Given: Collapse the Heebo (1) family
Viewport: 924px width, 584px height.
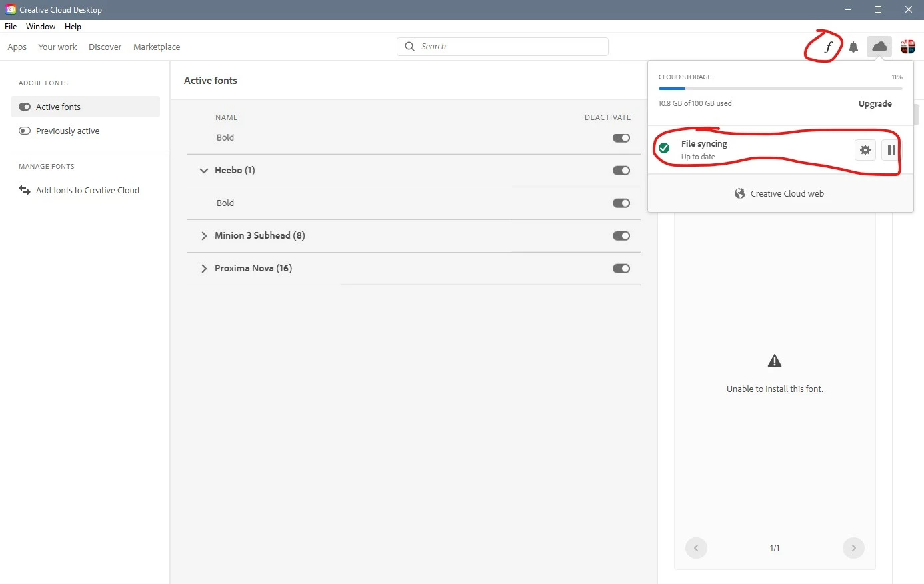Looking at the screenshot, I should pos(204,171).
